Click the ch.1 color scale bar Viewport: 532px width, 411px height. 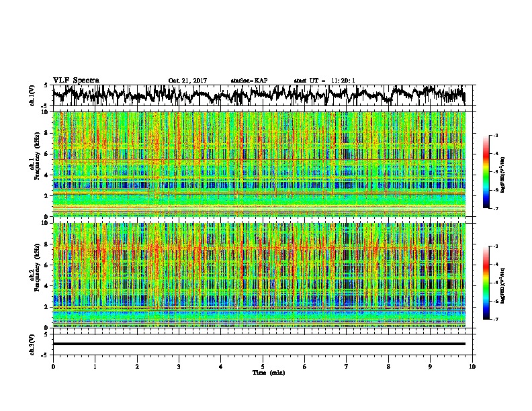tap(486, 172)
